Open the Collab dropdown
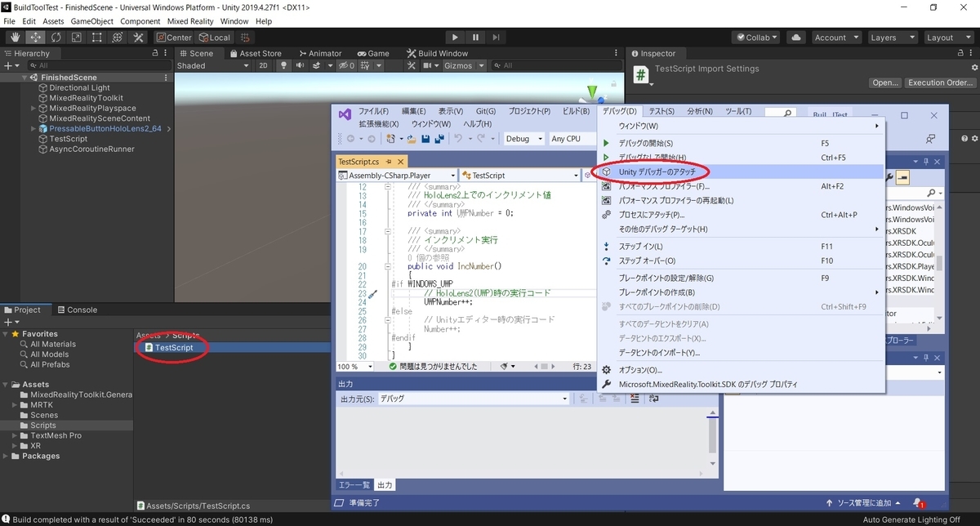The width and height of the screenshot is (980, 526). [x=757, y=38]
